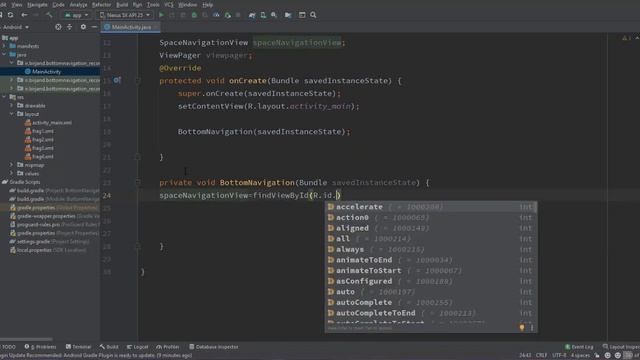Open the Project Structure icon
The image size is (640, 360).
(288, 15)
